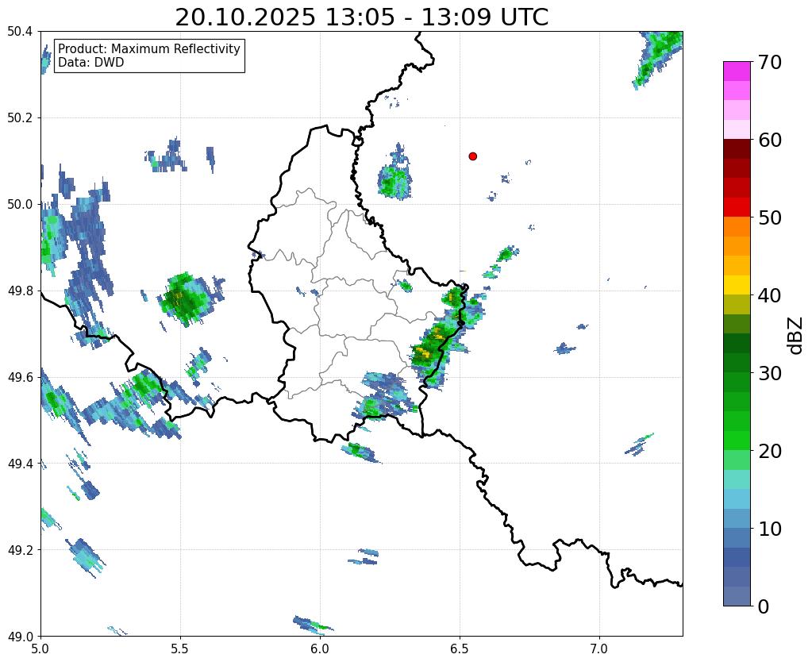Click the 49.6 latitude axis label

pos(20,378)
